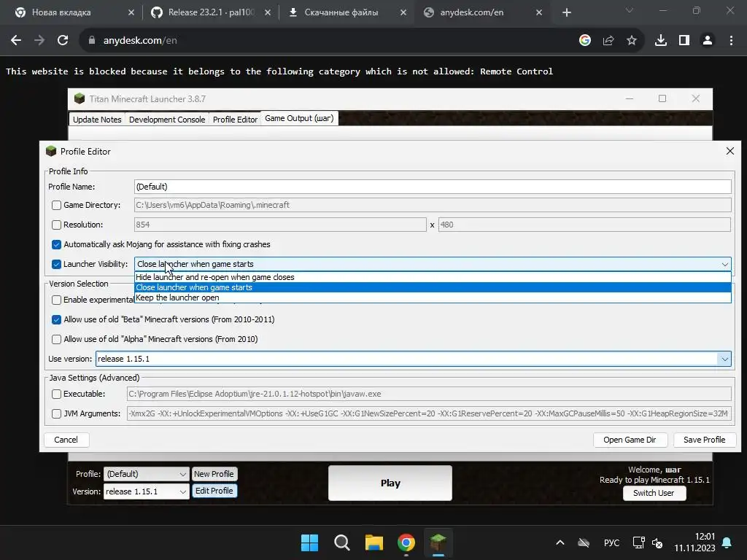
Task: Switch to launcher Profile Editor tab
Action: 235,120
